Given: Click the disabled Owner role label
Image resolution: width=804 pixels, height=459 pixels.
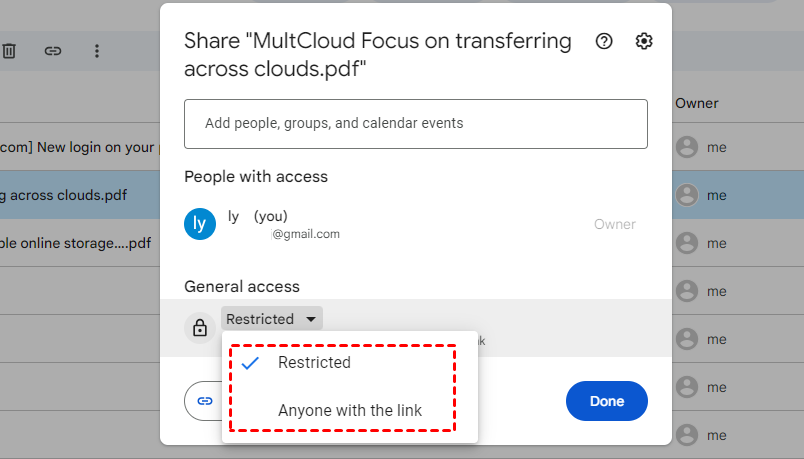Looking at the screenshot, I should [x=614, y=224].
